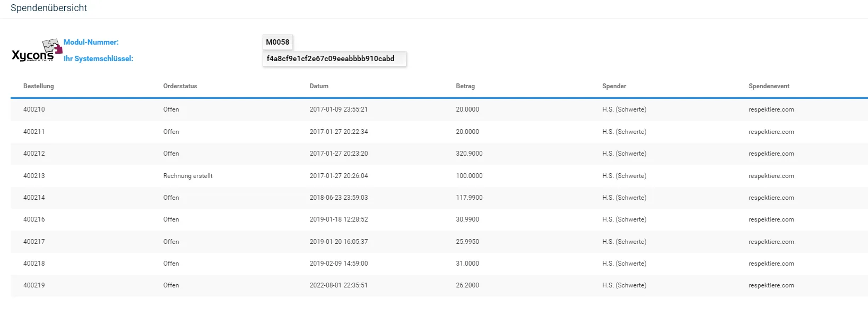This screenshot has width=868, height=331.
Task: Click the Ihr Systemschlüssel label
Action: 98,58
